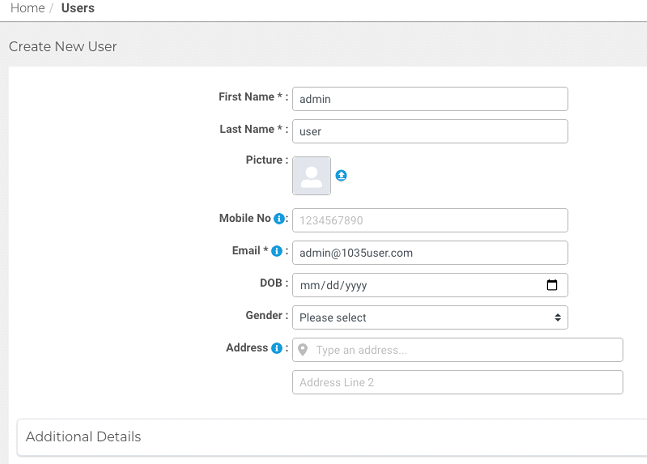Focus the First Name field
This screenshot has height=464, width=647.
click(x=430, y=99)
